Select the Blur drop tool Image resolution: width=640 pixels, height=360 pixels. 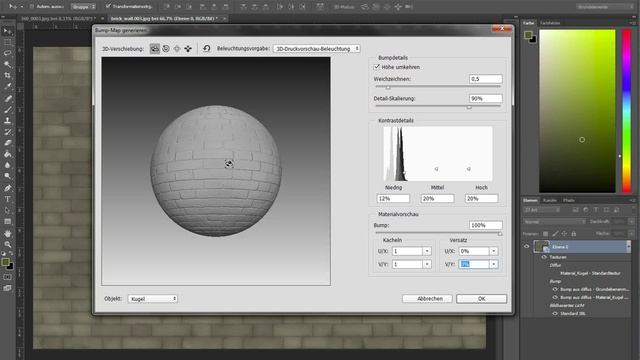click(x=7, y=165)
